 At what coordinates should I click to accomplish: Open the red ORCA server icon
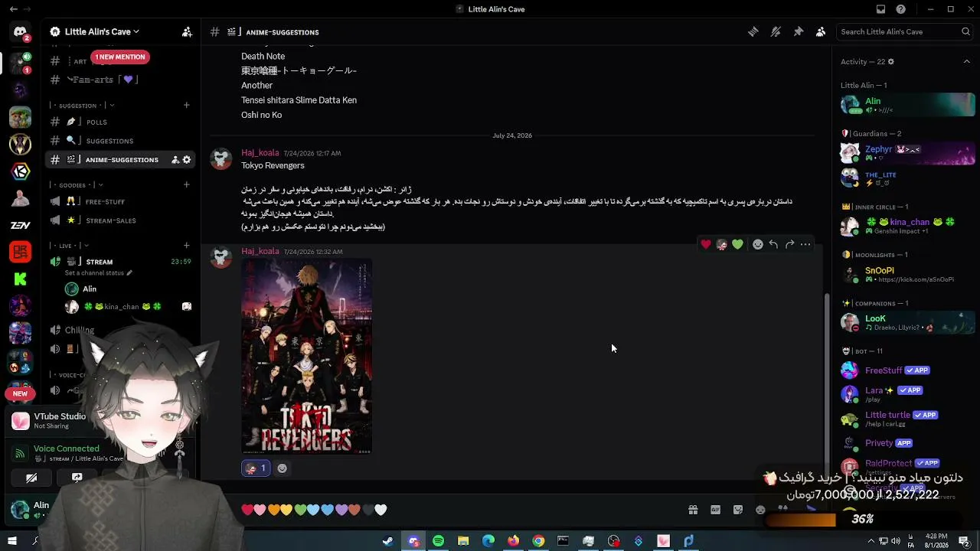[x=20, y=252]
